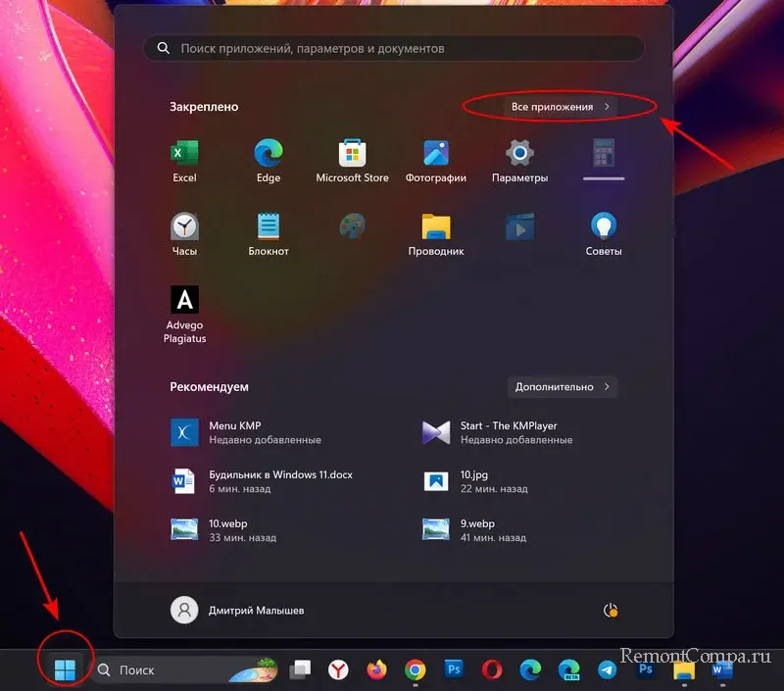Screen dimensions: 784x691
Task: Open Excel from pinned apps
Action: (x=184, y=161)
